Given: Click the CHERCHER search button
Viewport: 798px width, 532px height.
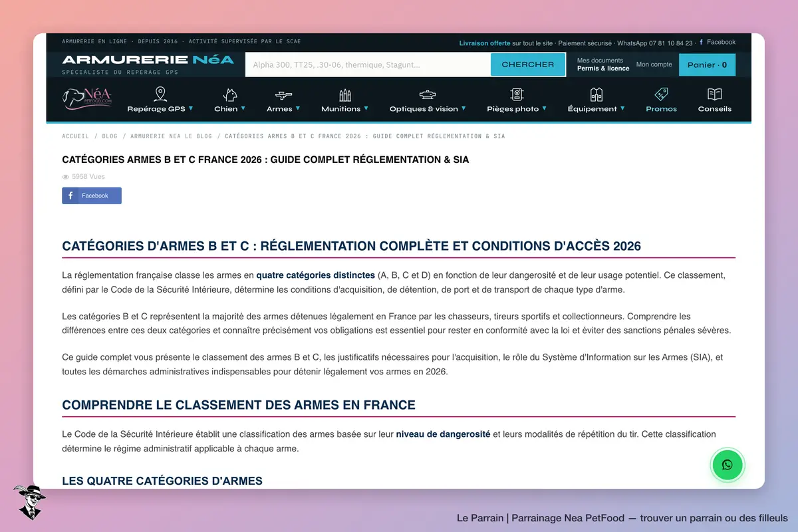Looking at the screenshot, I should coord(528,65).
